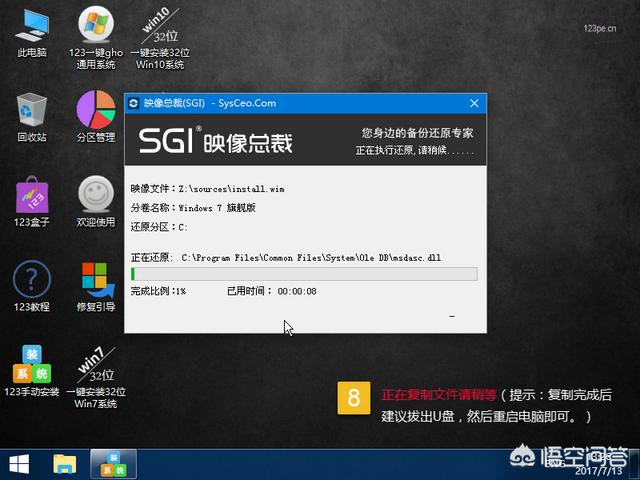Launch the 分区管理 partition tool
This screenshot has height=480, width=640.
(96, 110)
